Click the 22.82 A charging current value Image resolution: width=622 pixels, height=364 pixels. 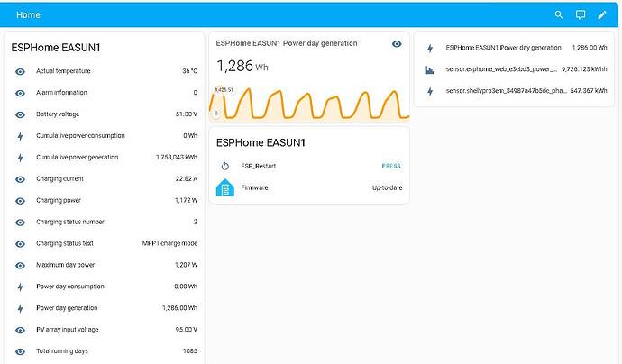pos(187,178)
